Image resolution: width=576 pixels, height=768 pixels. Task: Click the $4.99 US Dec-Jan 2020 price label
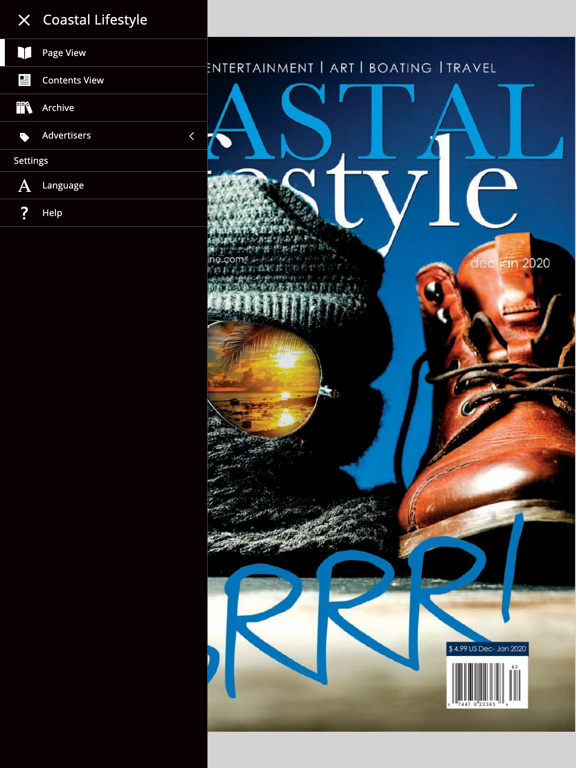487,649
